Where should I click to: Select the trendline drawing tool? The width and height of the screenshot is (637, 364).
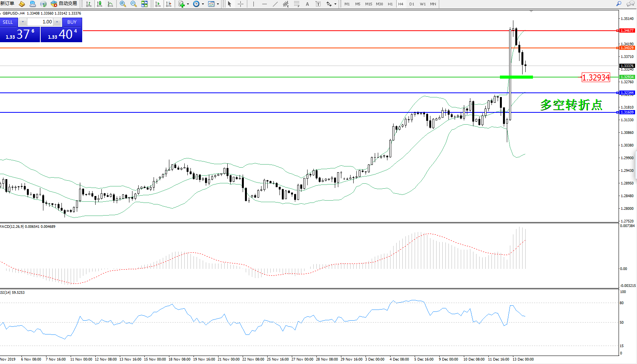[275, 4]
